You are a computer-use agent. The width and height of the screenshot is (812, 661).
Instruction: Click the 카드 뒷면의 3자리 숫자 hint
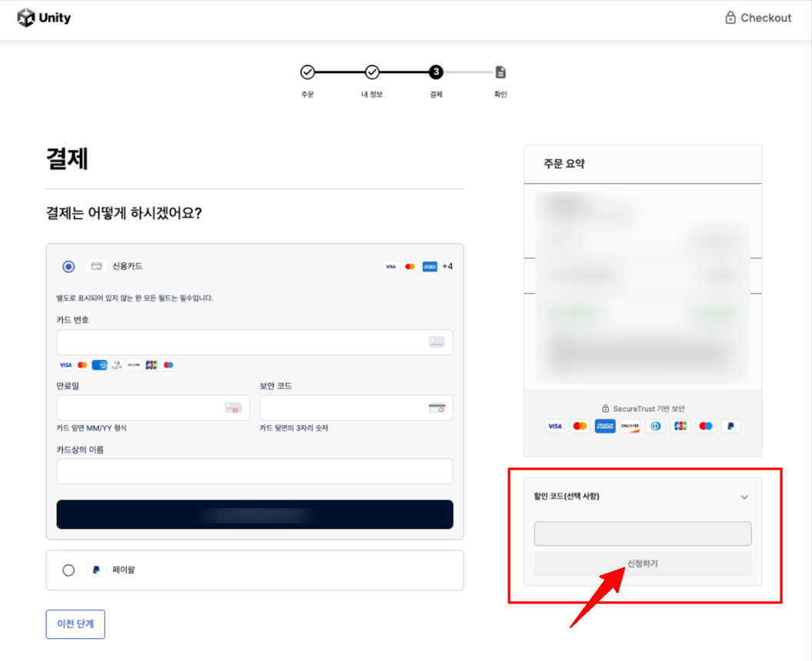[x=295, y=428]
